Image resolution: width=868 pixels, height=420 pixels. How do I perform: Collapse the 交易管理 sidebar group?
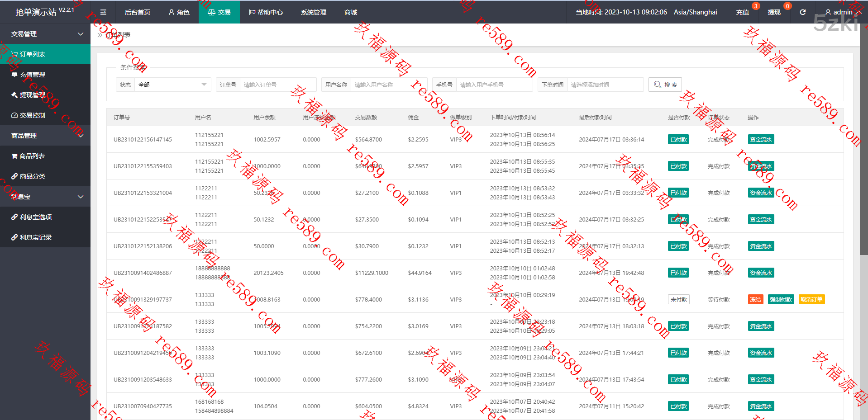(45, 34)
